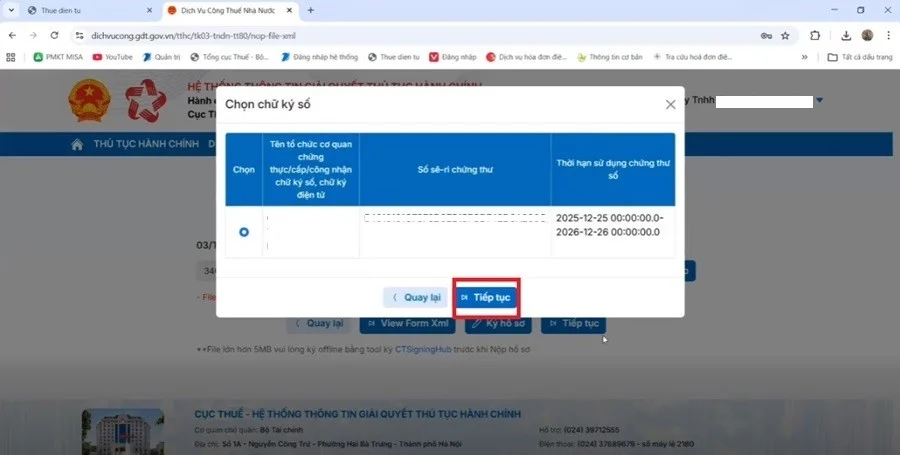The height and width of the screenshot is (455, 900).
Task: Click Quay lại in the dialog
Action: 415,297
